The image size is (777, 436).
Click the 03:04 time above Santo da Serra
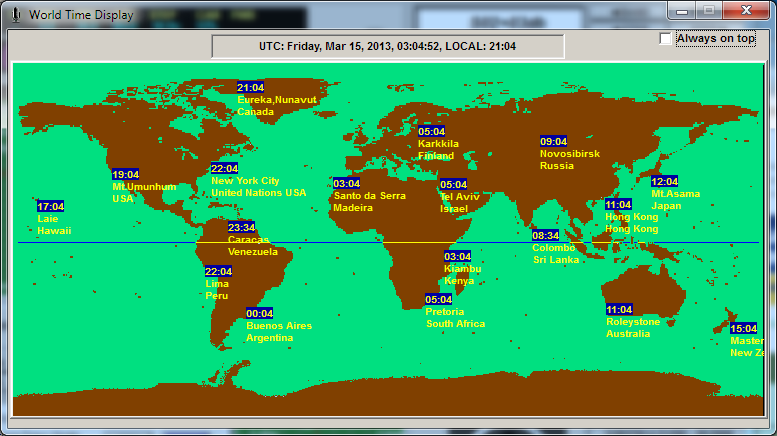coord(346,184)
